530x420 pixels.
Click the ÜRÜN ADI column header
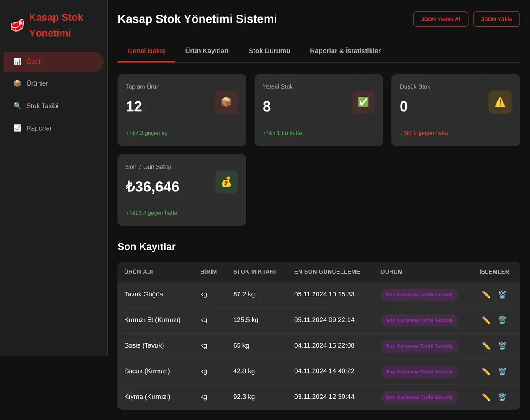pos(139,272)
